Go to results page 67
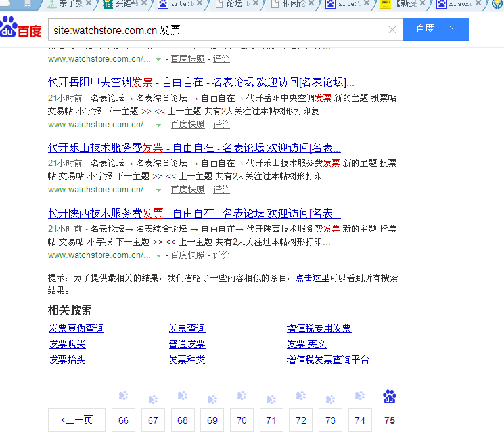 (x=153, y=420)
